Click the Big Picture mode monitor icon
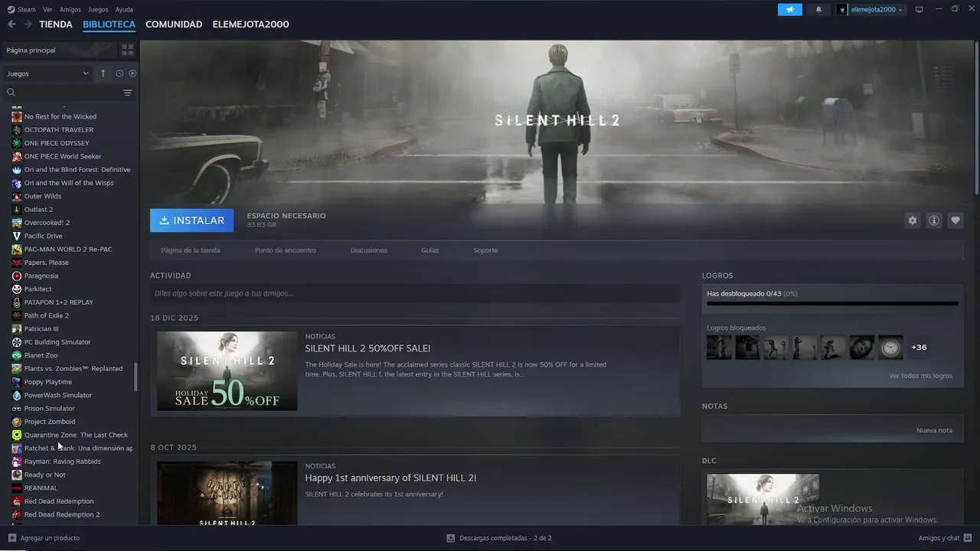The image size is (980, 551). [920, 9]
